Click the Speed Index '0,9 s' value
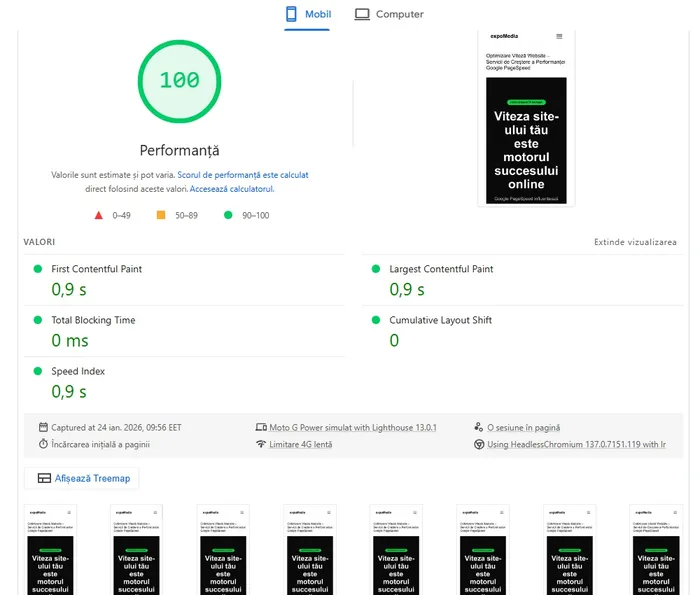Image resolution: width=700 pixels, height=595 pixels. (x=69, y=392)
